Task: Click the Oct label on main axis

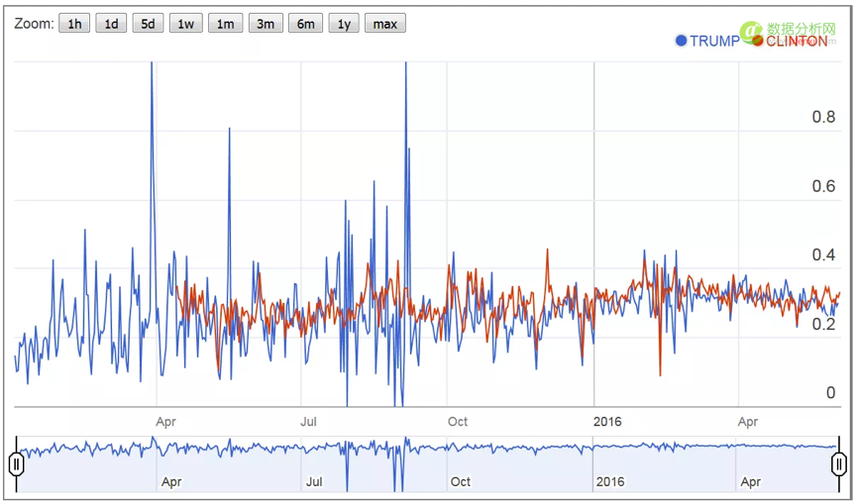Action: [x=458, y=421]
